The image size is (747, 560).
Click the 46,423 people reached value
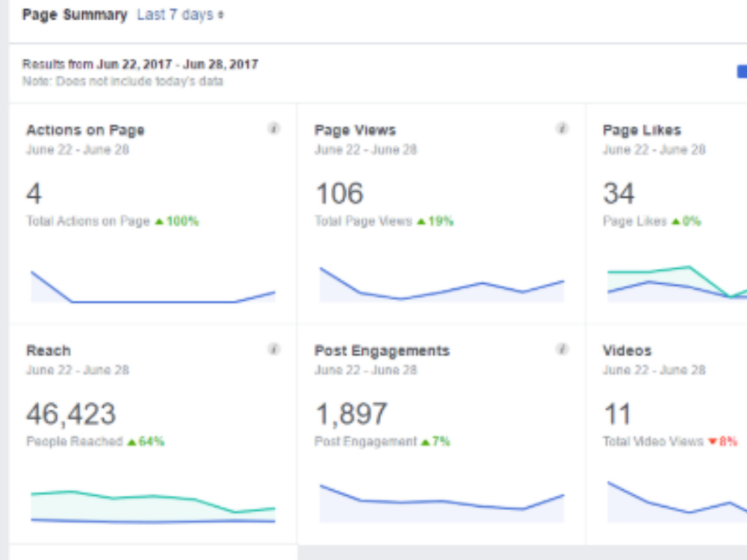click(71, 414)
